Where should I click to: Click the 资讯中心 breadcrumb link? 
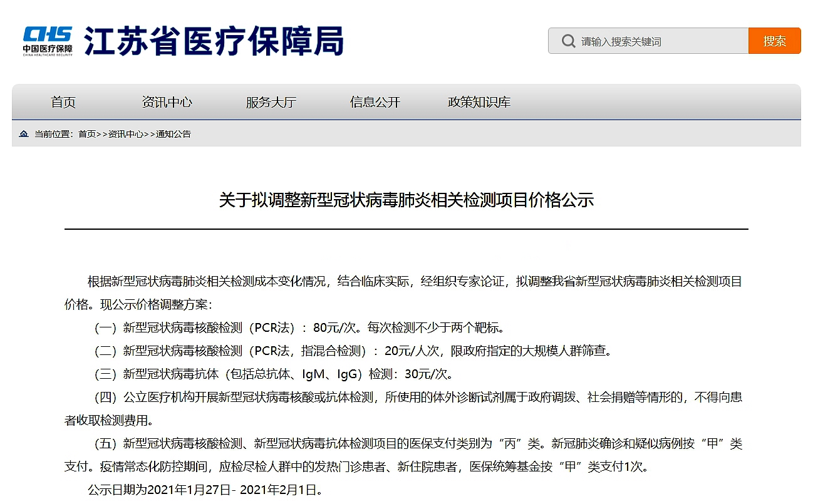pyautogui.click(x=125, y=134)
